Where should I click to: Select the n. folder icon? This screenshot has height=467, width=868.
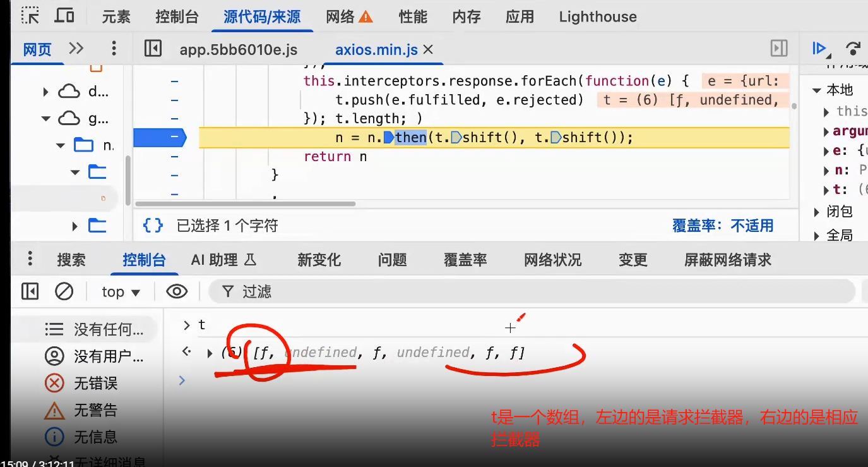[84, 145]
